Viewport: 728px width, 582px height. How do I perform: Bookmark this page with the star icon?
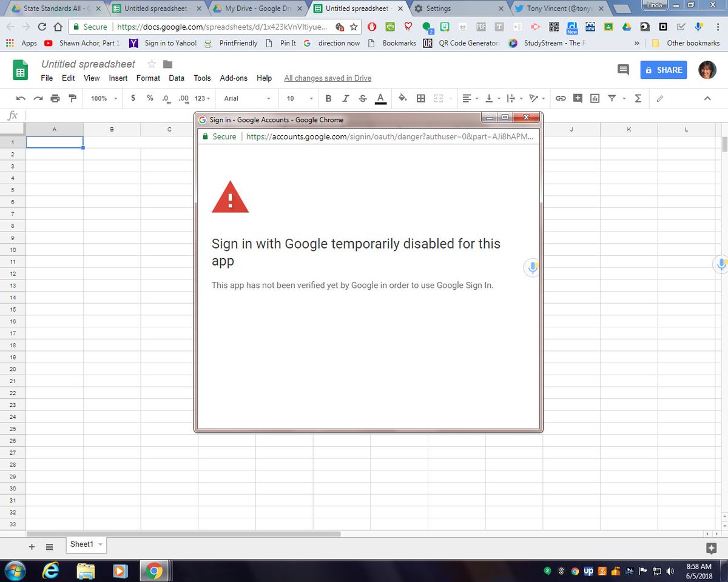pos(354,27)
